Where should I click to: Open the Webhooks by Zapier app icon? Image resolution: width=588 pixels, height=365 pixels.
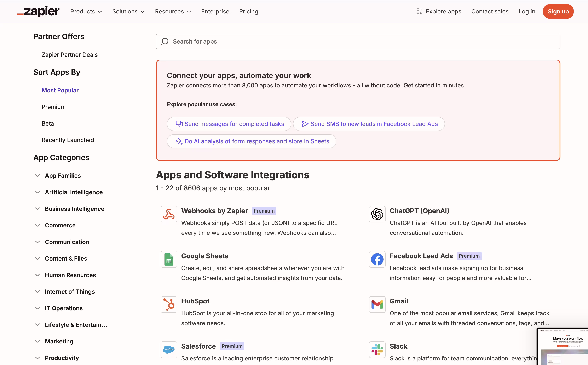click(169, 214)
